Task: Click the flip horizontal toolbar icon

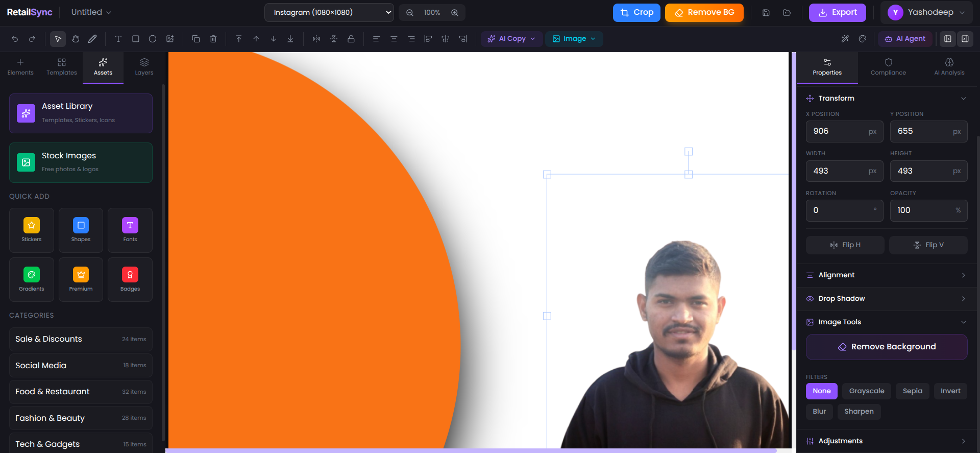Action: 316,39
